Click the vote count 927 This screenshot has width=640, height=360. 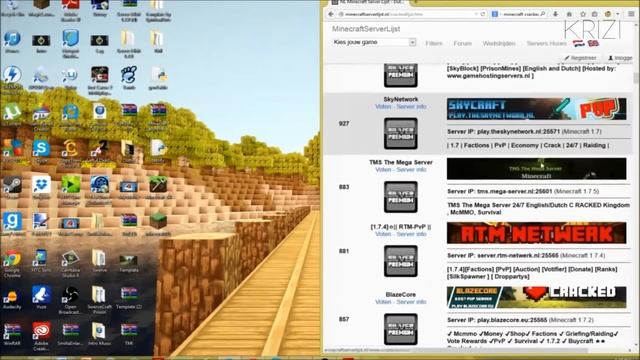(344, 123)
